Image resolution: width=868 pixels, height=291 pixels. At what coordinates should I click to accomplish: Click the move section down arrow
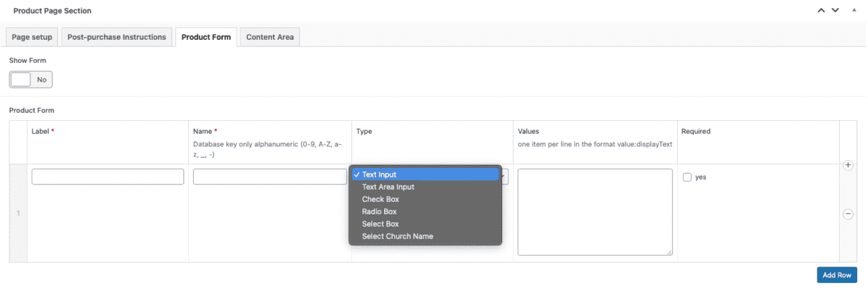point(835,11)
